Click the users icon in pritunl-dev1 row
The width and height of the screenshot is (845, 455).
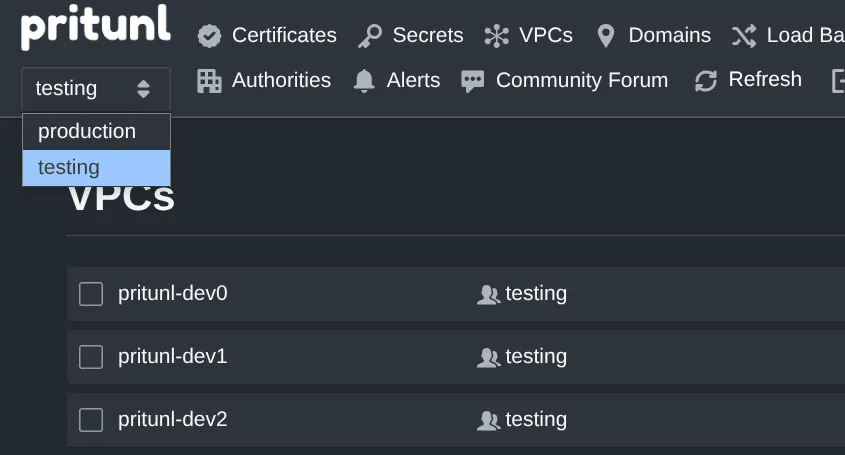(x=488, y=358)
